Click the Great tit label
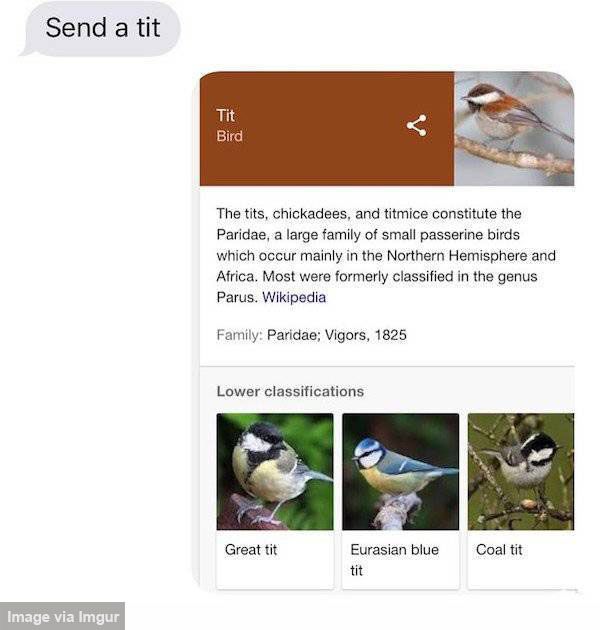Viewport: 600px width, 630px height. click(x=251, y=550)
